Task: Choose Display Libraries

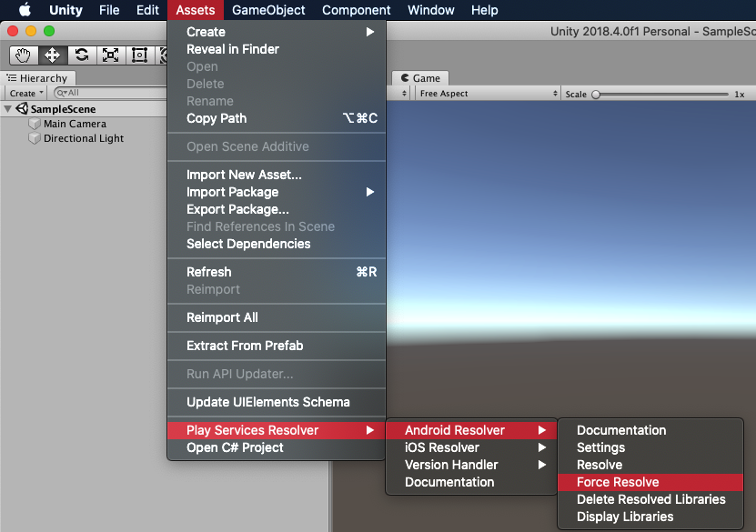Action: click(650, 517)
